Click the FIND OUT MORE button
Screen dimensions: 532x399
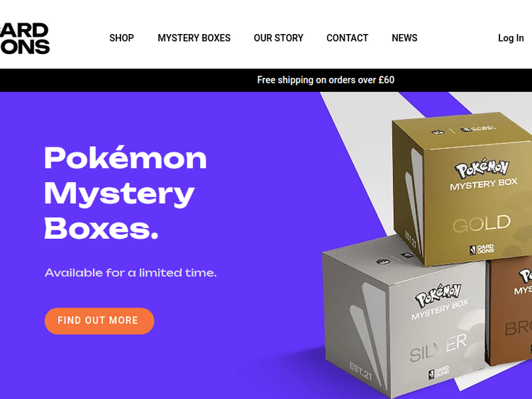[x=99, y=321]
